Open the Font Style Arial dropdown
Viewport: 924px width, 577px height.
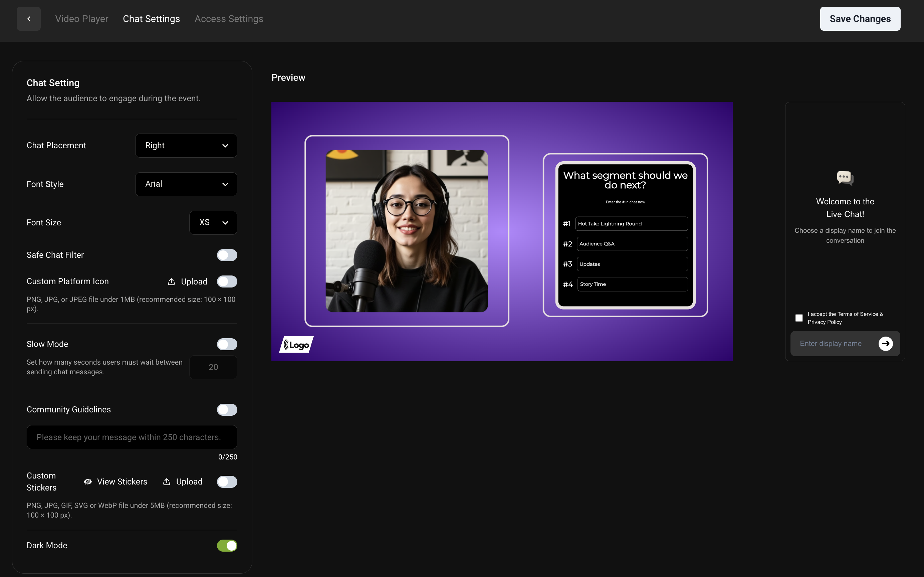click(186, 184)
